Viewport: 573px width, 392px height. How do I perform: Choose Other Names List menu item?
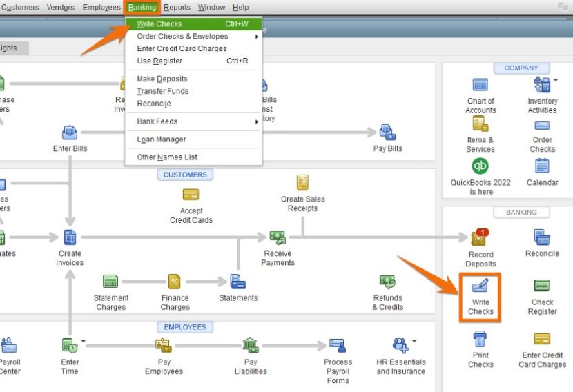click(194, 157)
